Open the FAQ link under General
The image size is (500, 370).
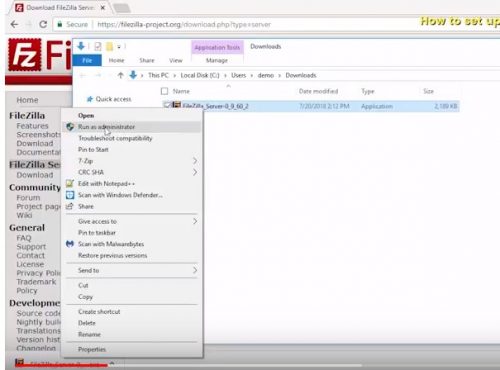24,238
